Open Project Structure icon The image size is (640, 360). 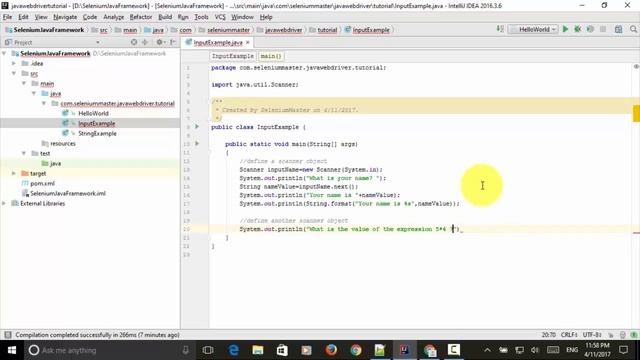619,29
